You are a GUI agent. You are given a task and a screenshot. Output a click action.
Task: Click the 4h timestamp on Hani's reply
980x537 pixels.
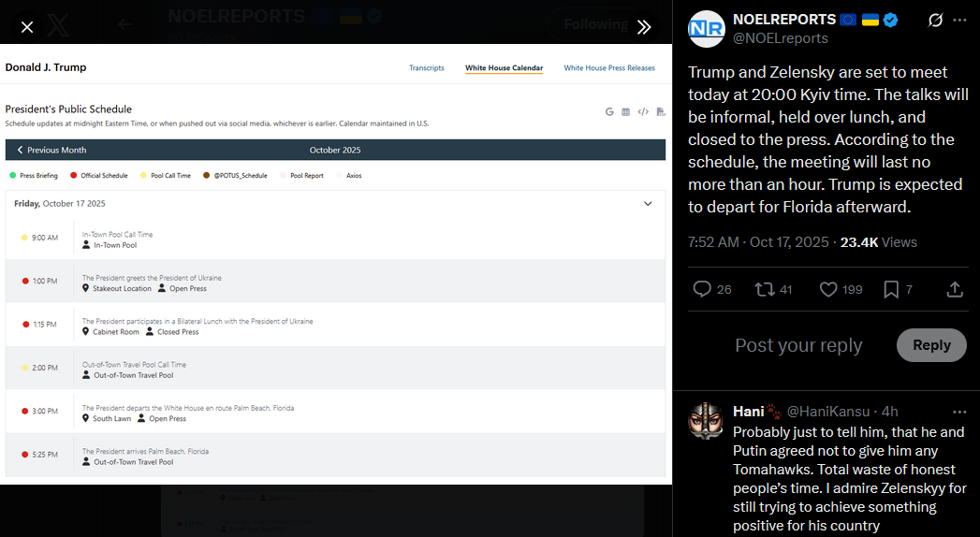[889, 412]
